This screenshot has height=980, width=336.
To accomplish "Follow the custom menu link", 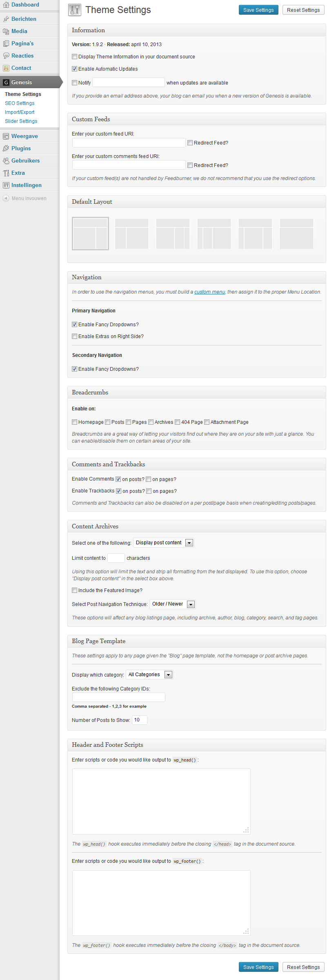I will coord(209,292).
